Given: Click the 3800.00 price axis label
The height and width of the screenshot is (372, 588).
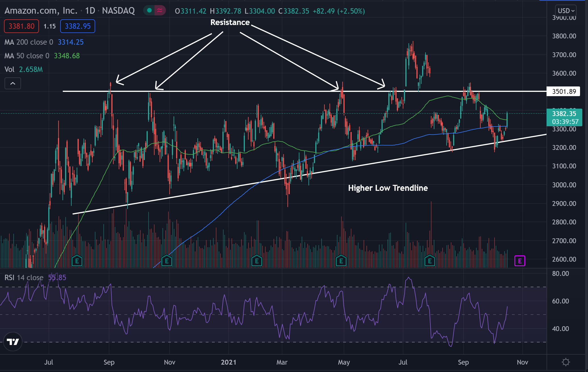Looking at the screenshot, I should 564,36.
